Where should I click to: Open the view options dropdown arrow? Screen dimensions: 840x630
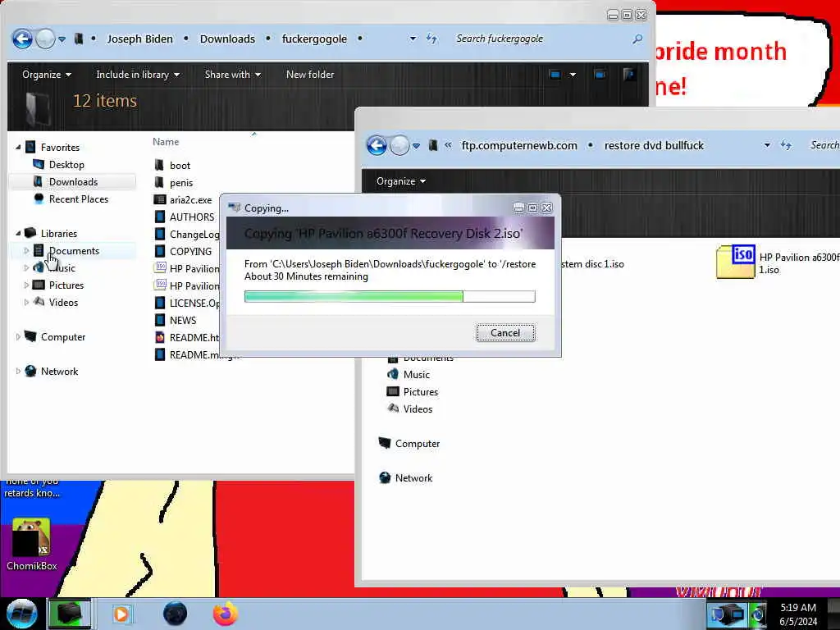coord(573,75)
